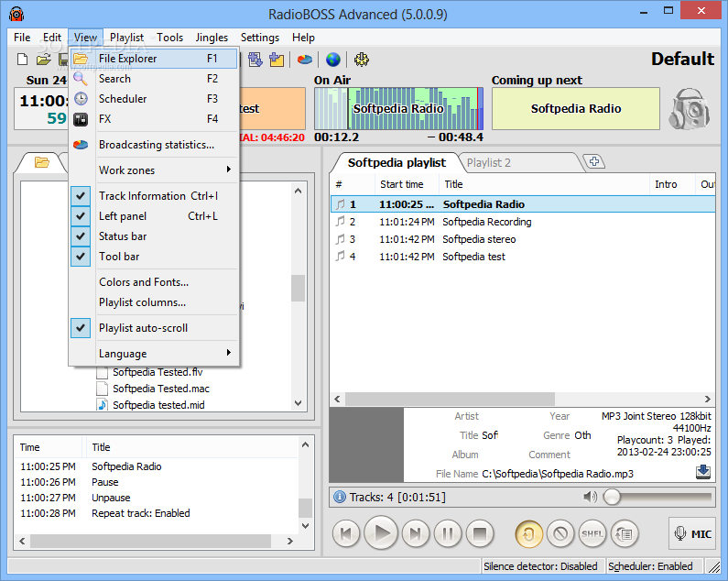Select Softpedia Recording playlist row
The height and width of the screenshot is (581, 728).
pyautogui.click(x=523, y=222)
